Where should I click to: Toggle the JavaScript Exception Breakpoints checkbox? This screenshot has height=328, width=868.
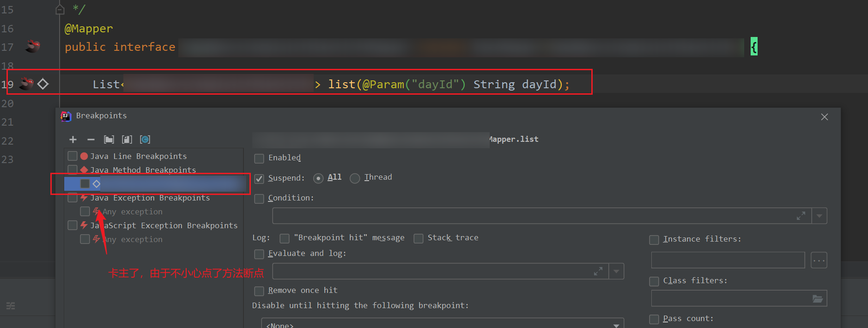pyautogui.click(x=73, y=225)
